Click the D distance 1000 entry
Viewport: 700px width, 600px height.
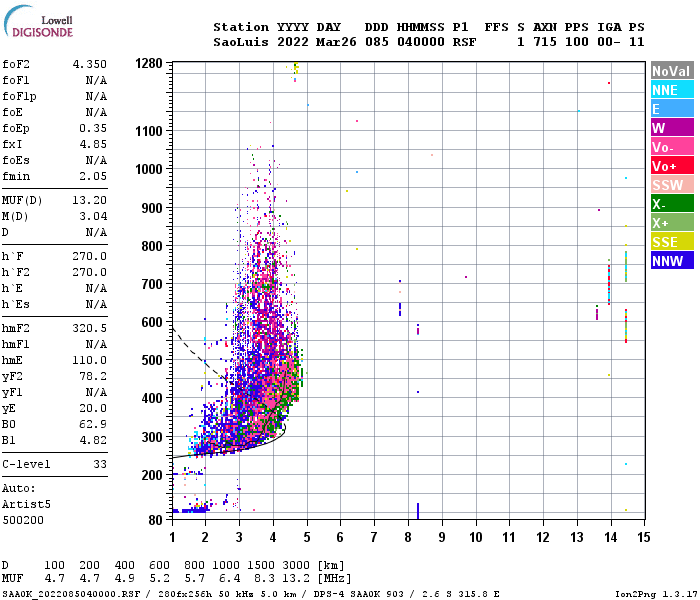click(x=226, y=565)
